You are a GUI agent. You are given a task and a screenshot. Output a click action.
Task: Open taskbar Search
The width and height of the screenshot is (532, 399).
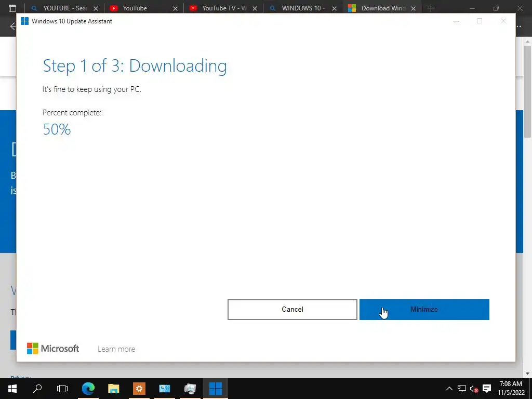coord(37,389)
